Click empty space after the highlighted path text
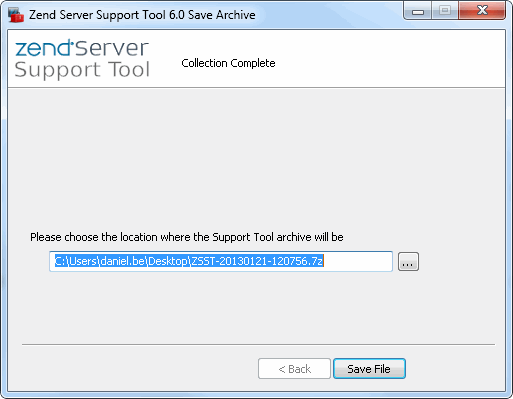This screenshot has width=513, height=399. 357,261
